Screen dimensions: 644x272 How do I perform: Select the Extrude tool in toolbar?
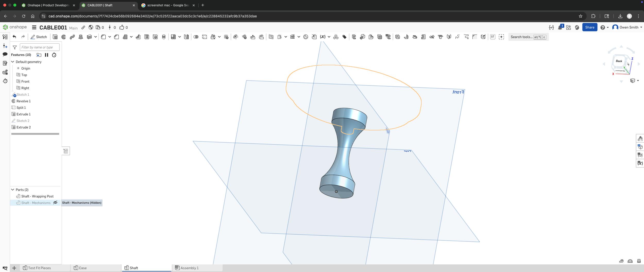click(55, 37)
